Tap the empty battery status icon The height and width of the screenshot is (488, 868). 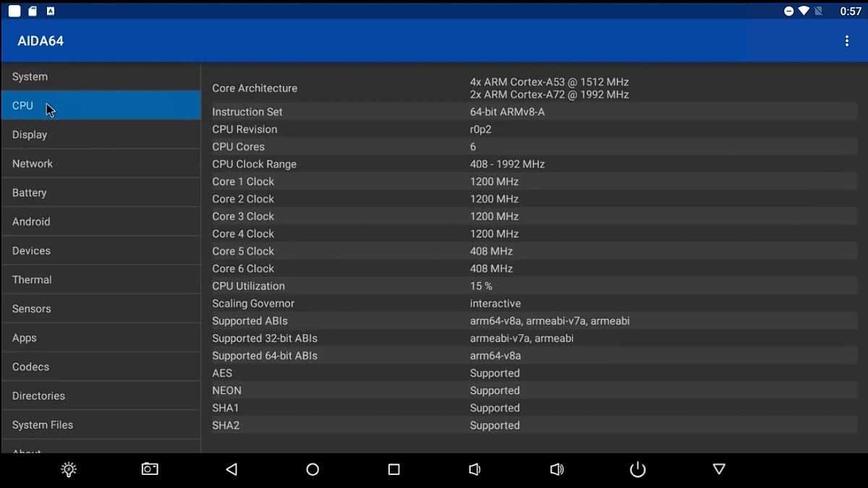(x=820, y=10)
